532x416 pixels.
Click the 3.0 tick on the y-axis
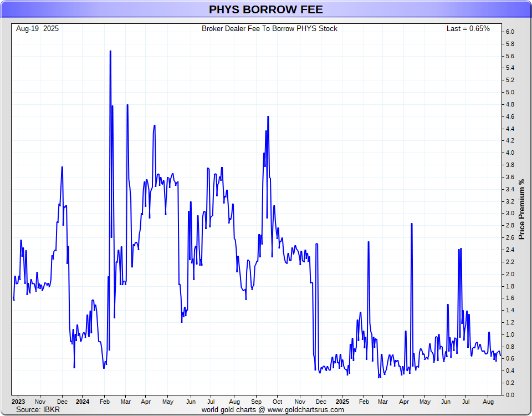tap(510, 214)
